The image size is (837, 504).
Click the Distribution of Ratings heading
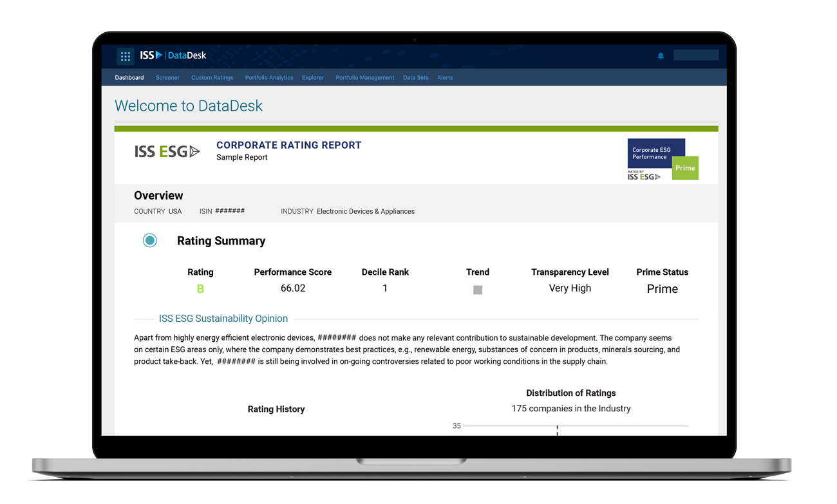[571, 393]
